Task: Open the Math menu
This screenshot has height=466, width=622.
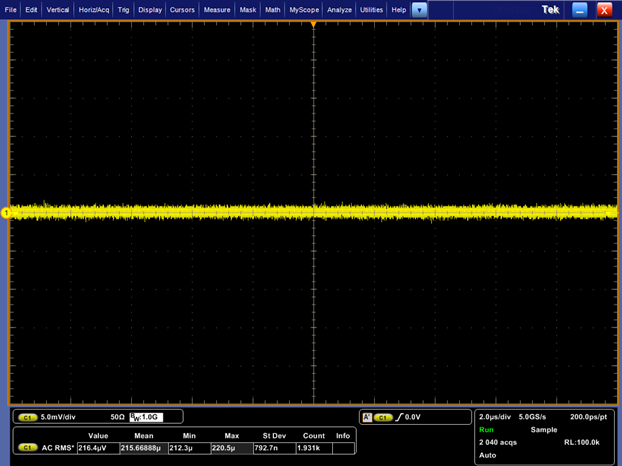Action: pyautogui.click(x=273, y=10)
